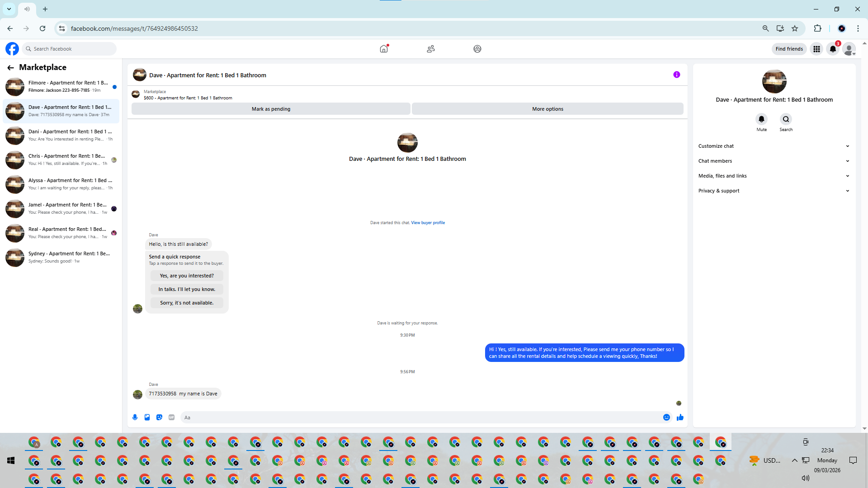Mute this conversation with bell icon
Image resolution: width=868 pixels, height=488 pixels.
tap(761, 119)
